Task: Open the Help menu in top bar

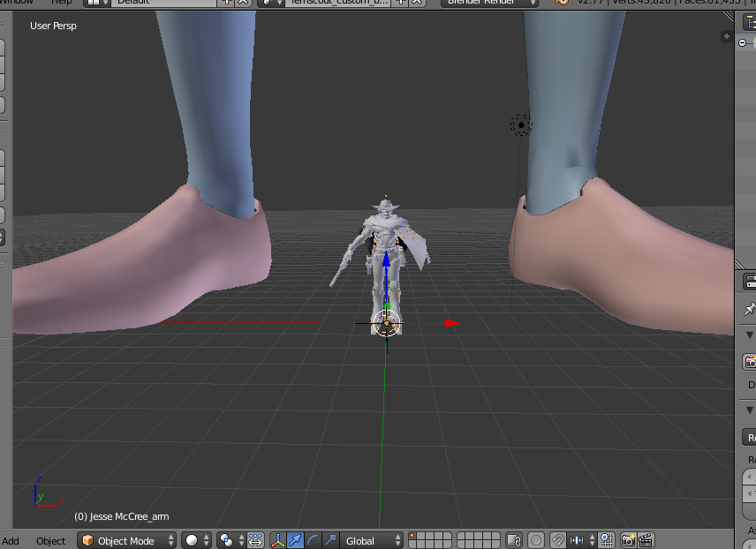Action: [61, 2]
